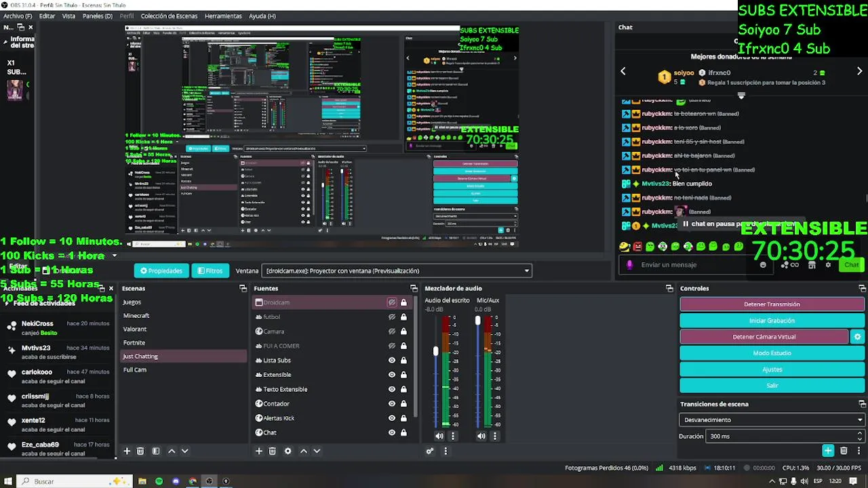Open the Vista menu

[68, 16]
